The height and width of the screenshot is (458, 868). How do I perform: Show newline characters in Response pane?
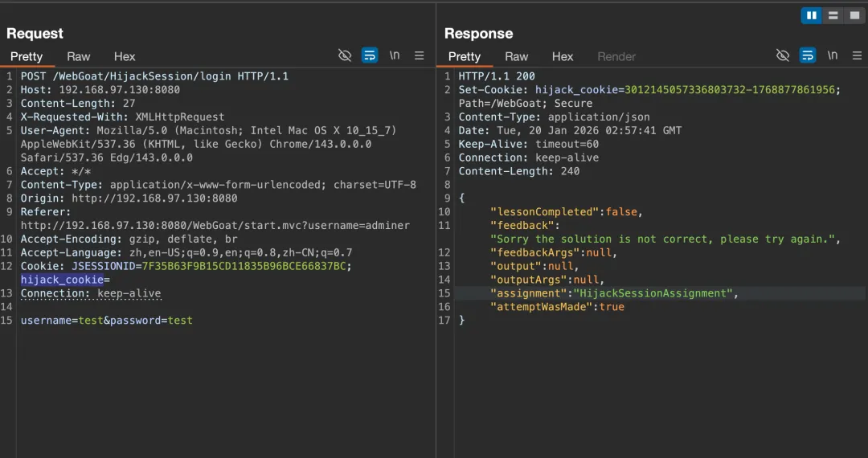coord(833,55)
